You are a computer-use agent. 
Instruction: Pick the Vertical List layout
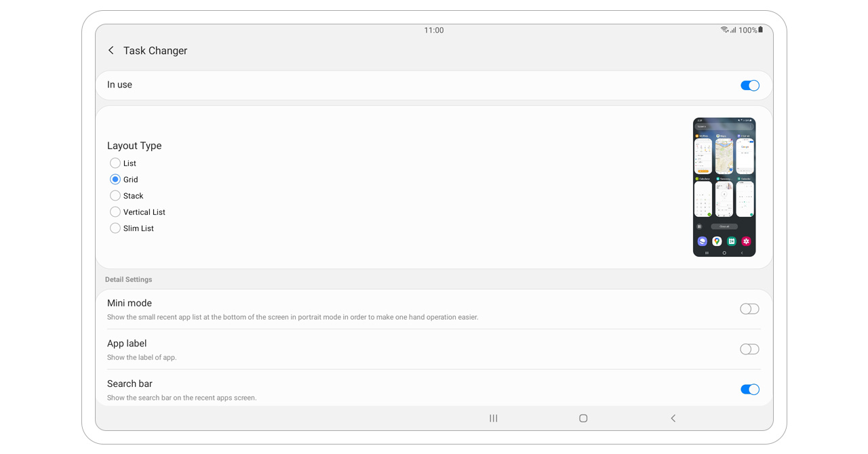tap(115, 212)
